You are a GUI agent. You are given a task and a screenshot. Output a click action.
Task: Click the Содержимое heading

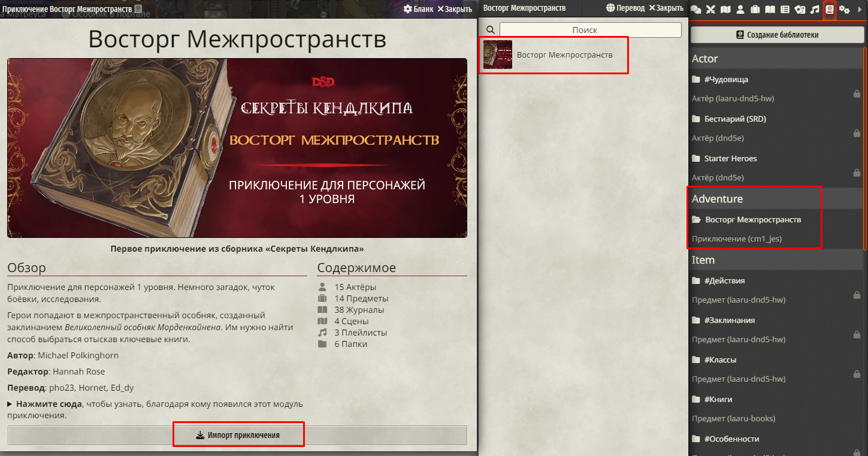[x=356, y=267]
